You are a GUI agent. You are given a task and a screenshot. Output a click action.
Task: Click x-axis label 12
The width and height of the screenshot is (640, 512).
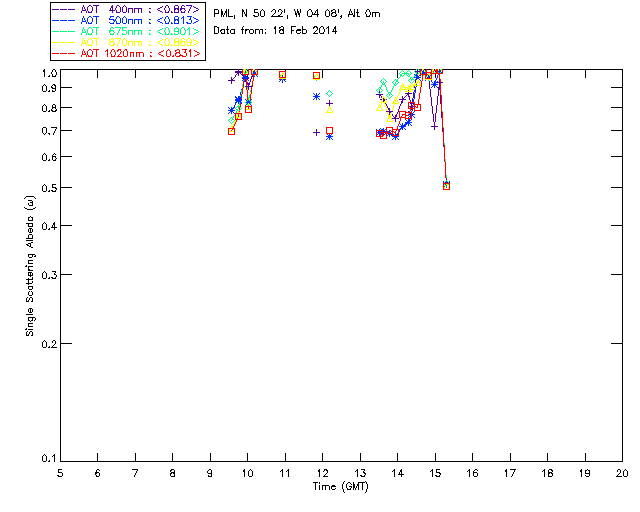tap(322, 473)
